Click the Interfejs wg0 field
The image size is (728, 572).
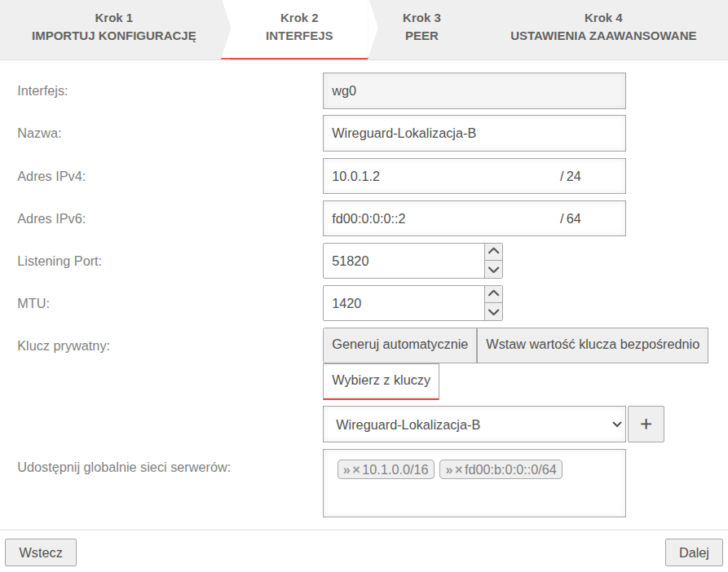tap(474, 91)
